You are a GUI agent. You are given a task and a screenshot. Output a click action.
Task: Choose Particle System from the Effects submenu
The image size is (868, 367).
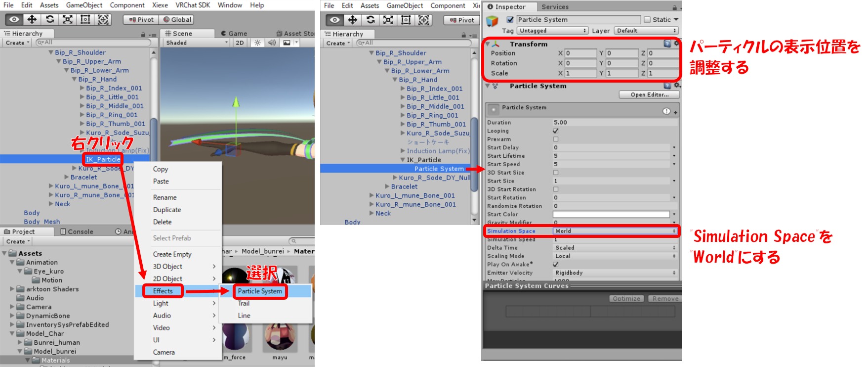pyautogui.click(x=260, y=291)
